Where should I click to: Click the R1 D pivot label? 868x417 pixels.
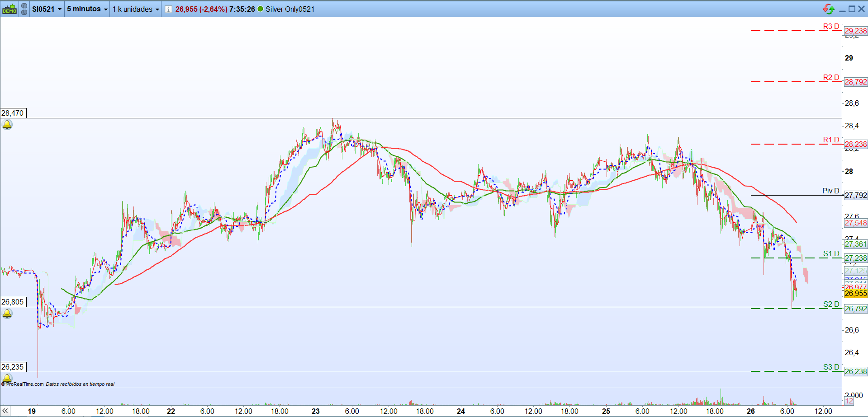(831, 140)
